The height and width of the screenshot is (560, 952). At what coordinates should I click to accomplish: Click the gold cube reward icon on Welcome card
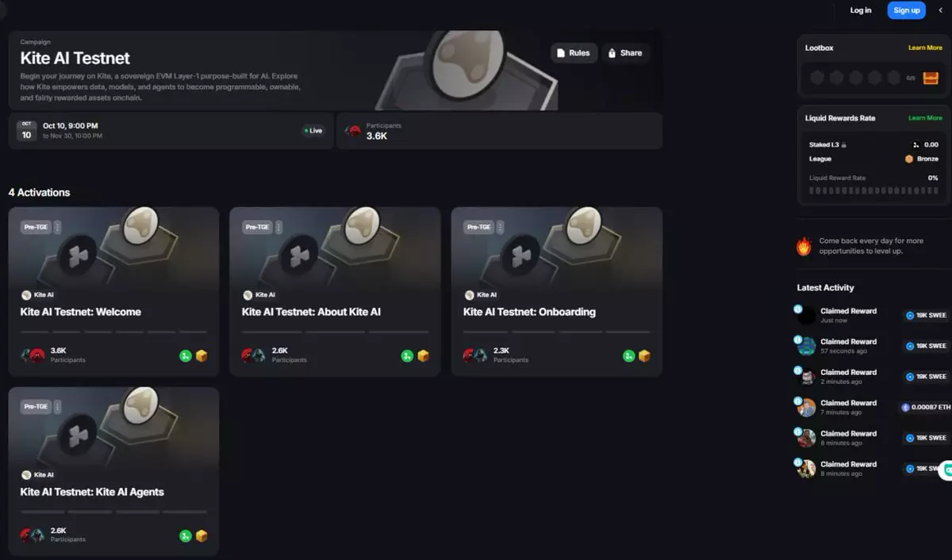(202, 356)
